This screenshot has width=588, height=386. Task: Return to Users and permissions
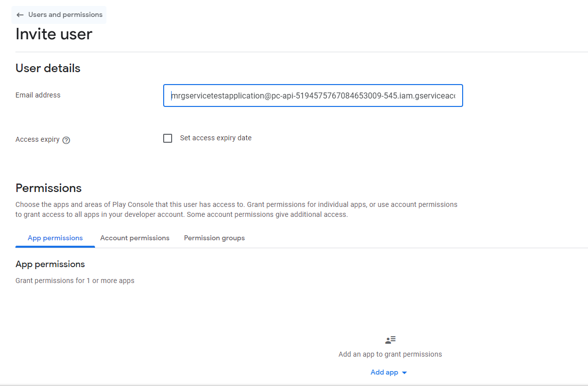(x=59, y=14)
